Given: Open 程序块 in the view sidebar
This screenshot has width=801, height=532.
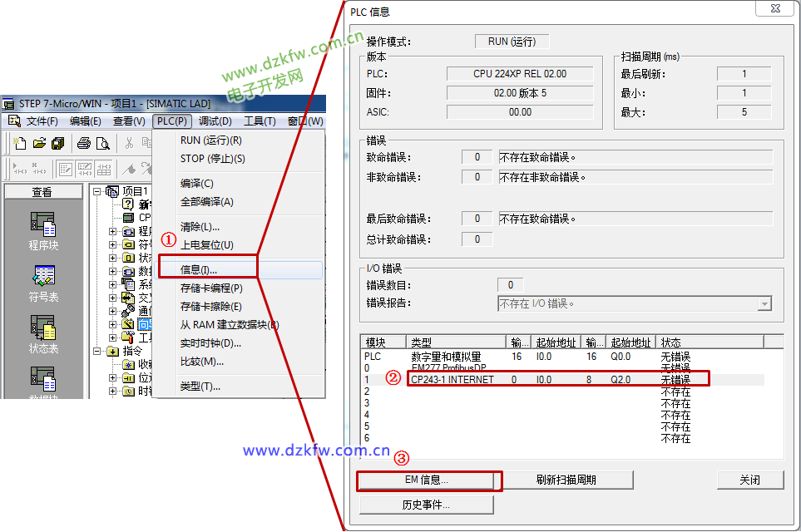Looking at the screenshot, I should coord(42,231).
